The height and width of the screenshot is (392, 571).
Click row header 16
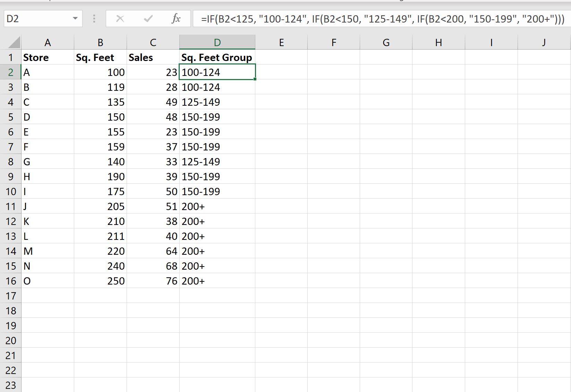coord(11,281)
